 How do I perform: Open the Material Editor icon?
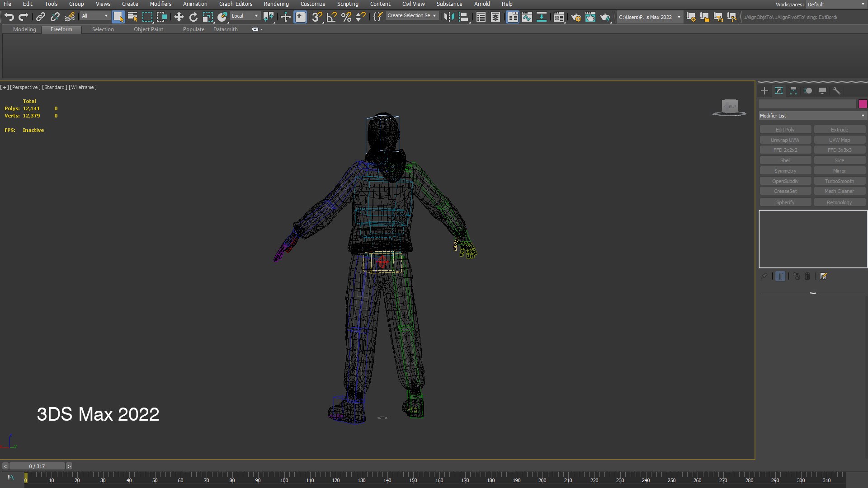559,17
